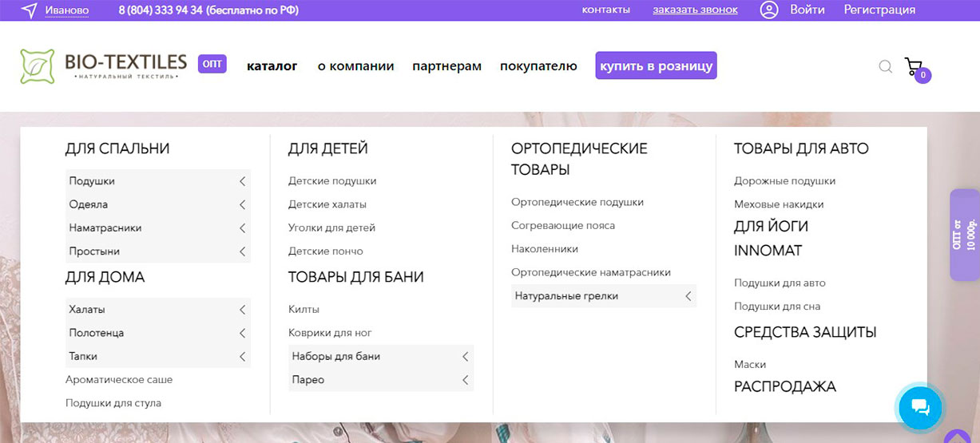Open the о компании menu

tap(355, 66)
